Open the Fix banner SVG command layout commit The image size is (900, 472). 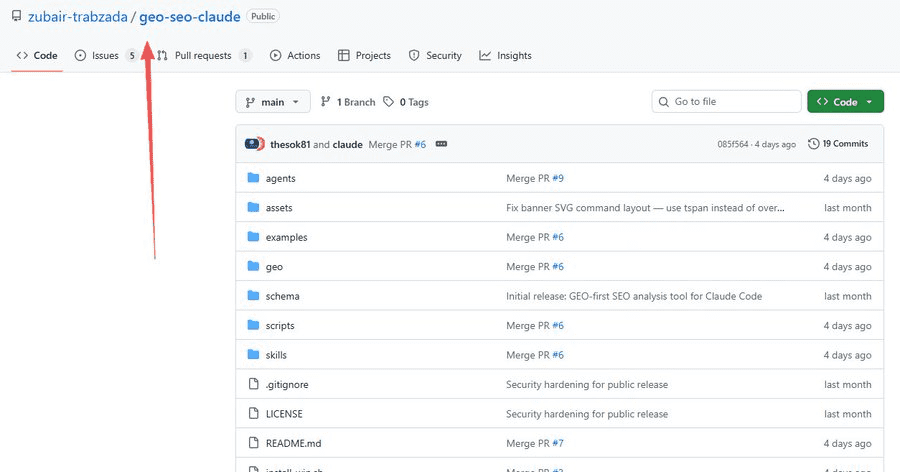tap(645, 207)
